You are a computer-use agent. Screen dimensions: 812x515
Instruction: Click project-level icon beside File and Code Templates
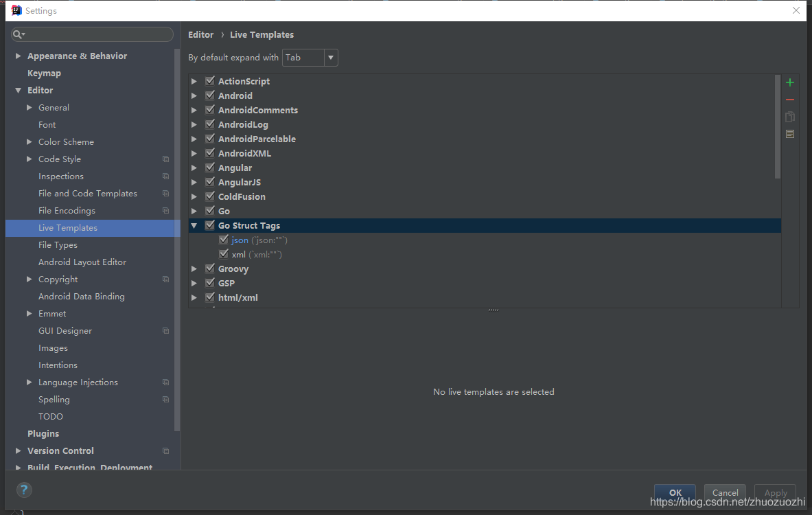click(x=165, y=193)
